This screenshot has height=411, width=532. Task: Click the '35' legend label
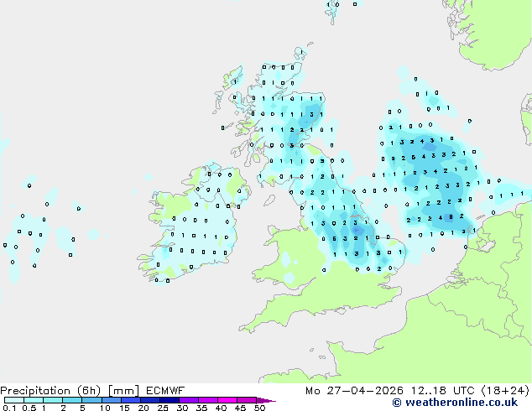pyautogui.click(x=201, y=408)
